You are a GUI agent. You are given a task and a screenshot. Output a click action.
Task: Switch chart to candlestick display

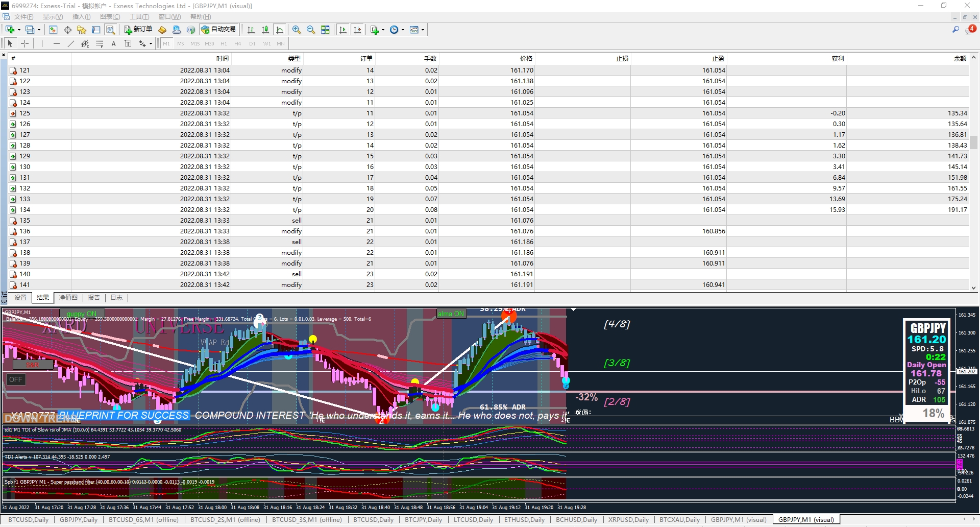[265, 30]
